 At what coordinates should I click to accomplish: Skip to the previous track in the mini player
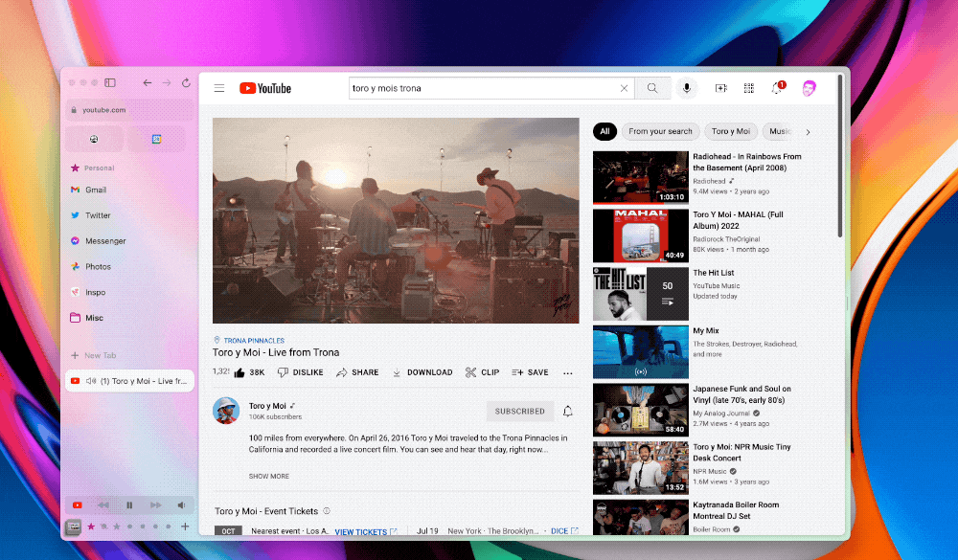tap(103, 505)
